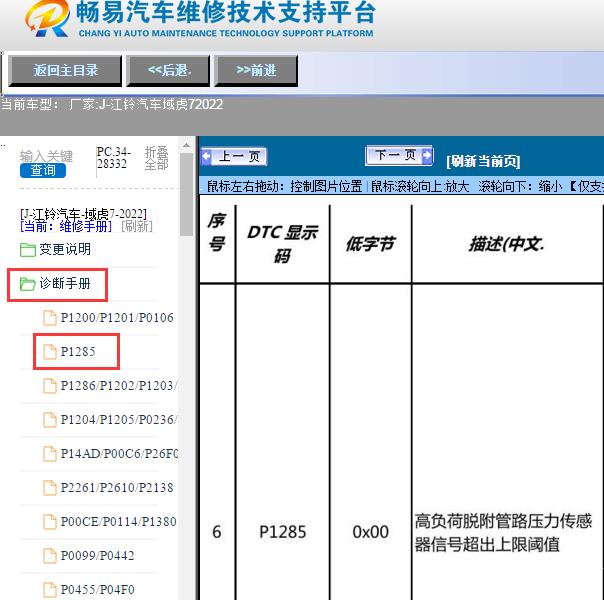
Task: Click document icon for P1286/P1202/P1203
Action: pyautogui.click(x=50, y=385)
